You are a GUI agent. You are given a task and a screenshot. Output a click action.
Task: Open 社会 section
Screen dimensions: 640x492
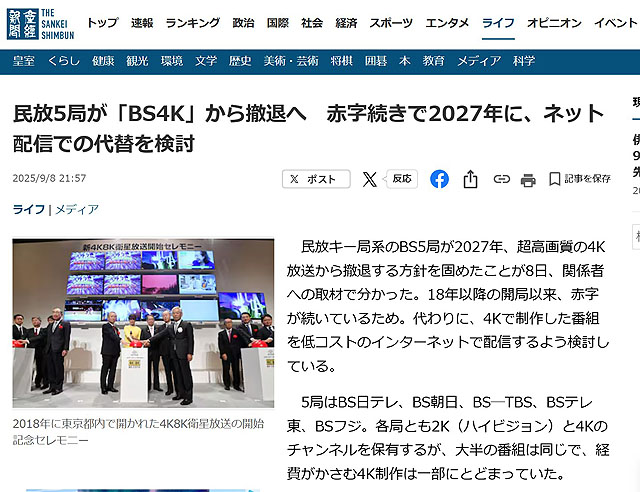pyautogui.click(x=312, y=23)
